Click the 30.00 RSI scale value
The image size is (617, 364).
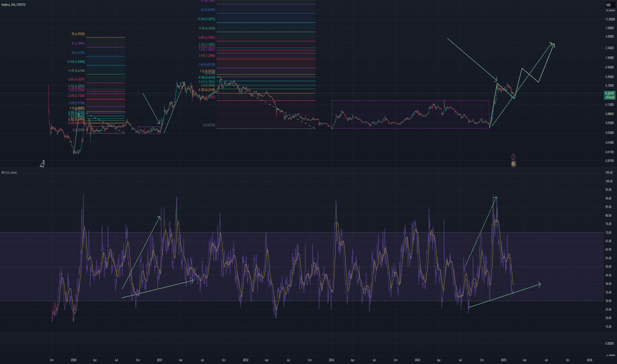tap(609, 301)
